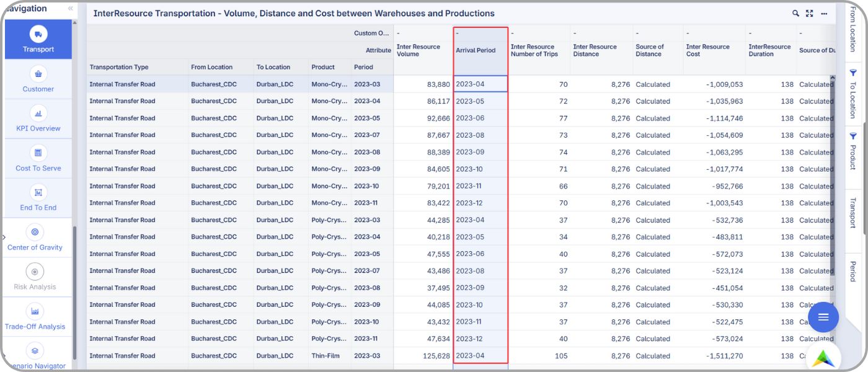This screenshot has height=372, width=868.
Task: Select the Arrival Period cell in the 83,880 volume row
Action: pos(480,84)
